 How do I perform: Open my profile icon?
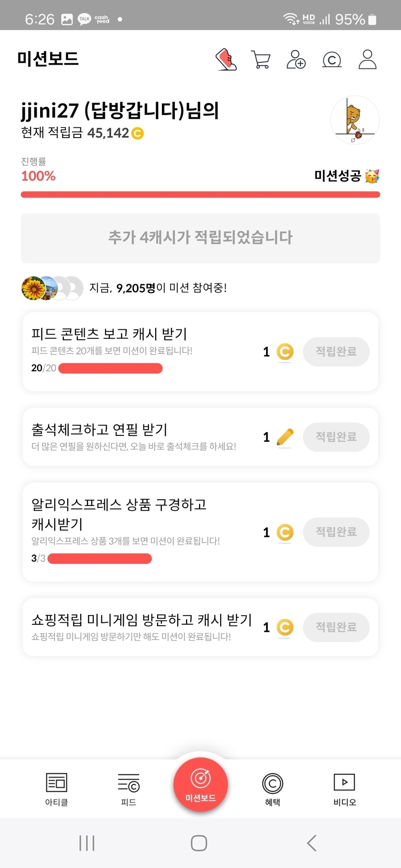[x=367, y=59]
